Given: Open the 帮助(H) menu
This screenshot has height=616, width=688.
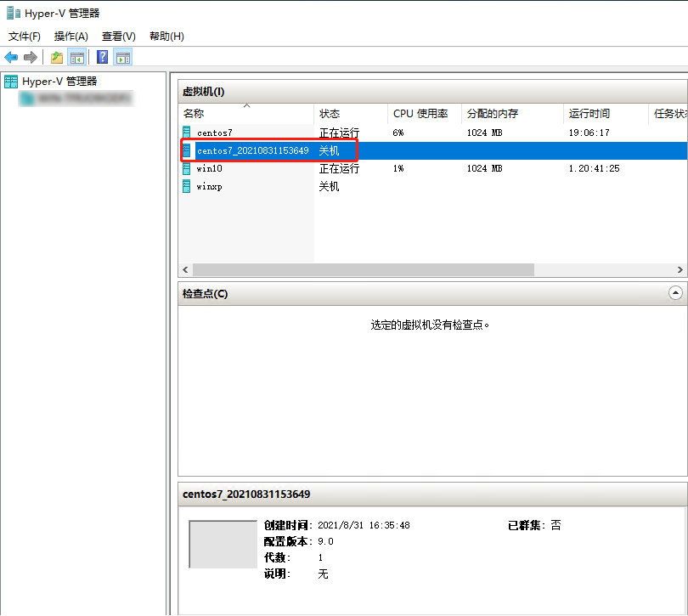Looking at the screenshot, I should pos(166,36).
